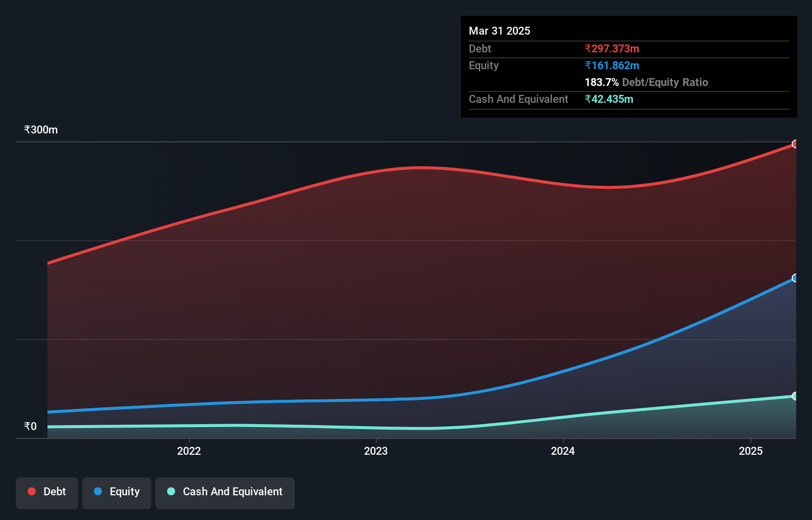This screenshot has width=812, height=520.
Task: Click the red Debt legend dot
Action: click(31, 491)
